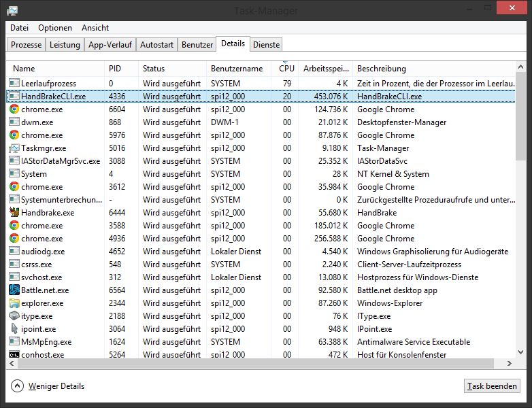Collapse view with Weniger Details arrow
This screenshot has height=410, width=532.
pyautogui.click(x=17, y=386)
